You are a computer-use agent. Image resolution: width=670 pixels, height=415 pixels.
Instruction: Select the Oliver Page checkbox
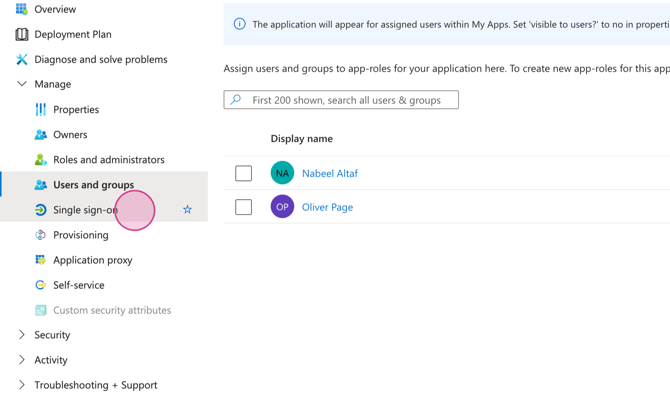pos(243,207)
